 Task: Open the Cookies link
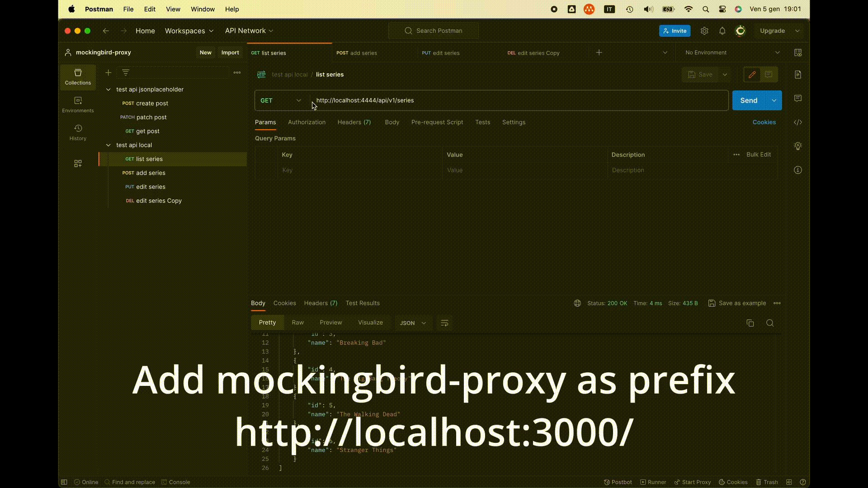(764, 122)
